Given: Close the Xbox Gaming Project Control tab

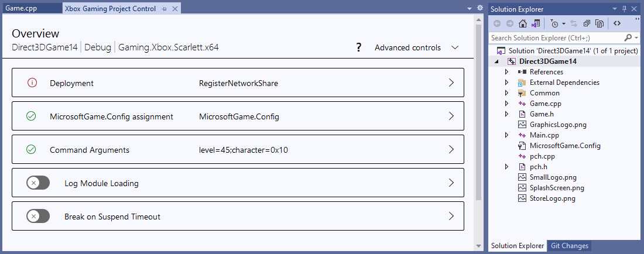Looking at the screenshot, I should click(x=174, y=9).
